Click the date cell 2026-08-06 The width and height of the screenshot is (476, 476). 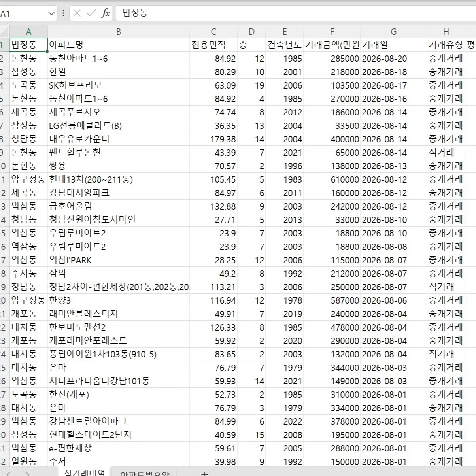394,300
